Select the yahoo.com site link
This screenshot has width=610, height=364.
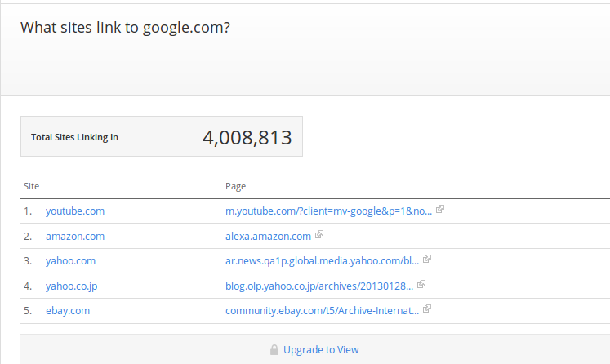coord(70,261)
